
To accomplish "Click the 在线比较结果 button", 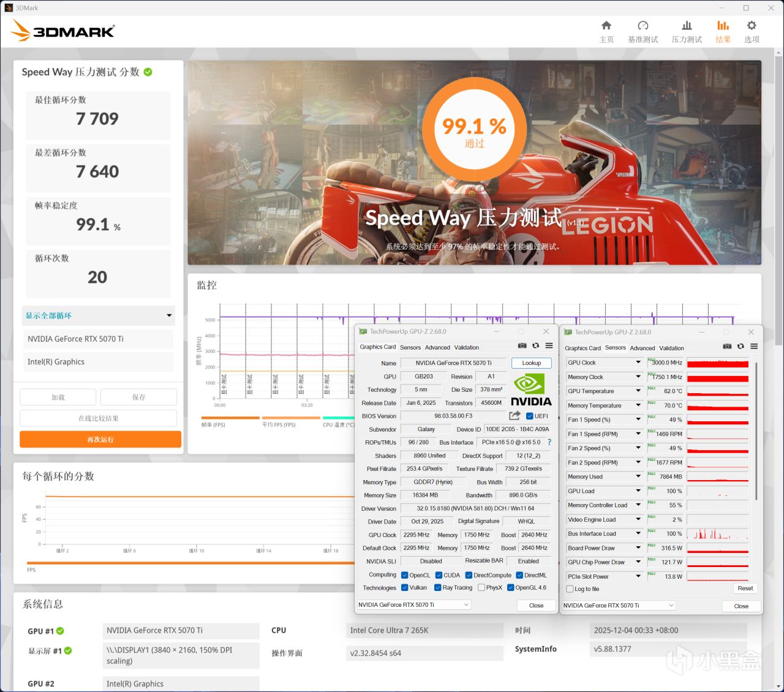I will pyautogui.click(x=99, y=418).
